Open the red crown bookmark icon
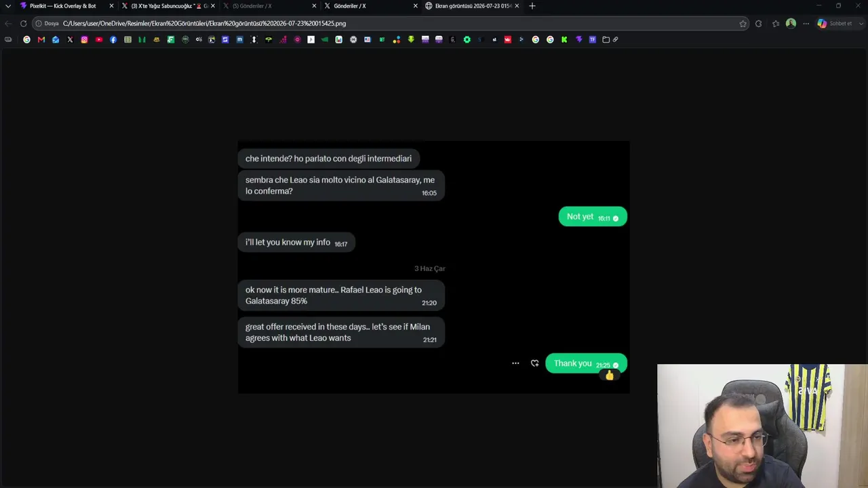The image size is (868, 488). [507, 39]
